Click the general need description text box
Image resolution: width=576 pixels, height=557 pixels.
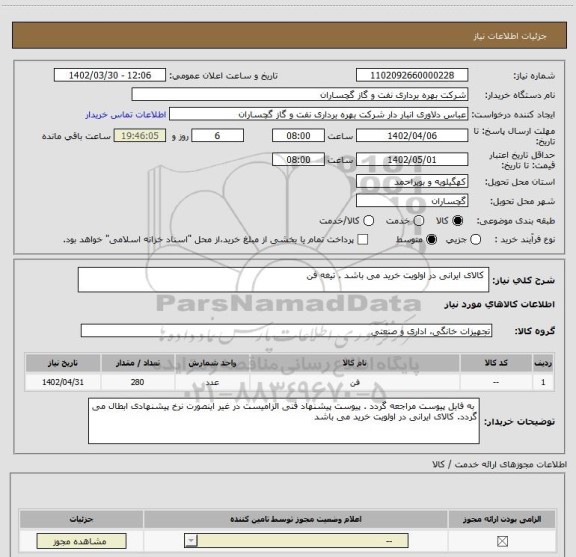pyautogui.click(x=283, y=280)
